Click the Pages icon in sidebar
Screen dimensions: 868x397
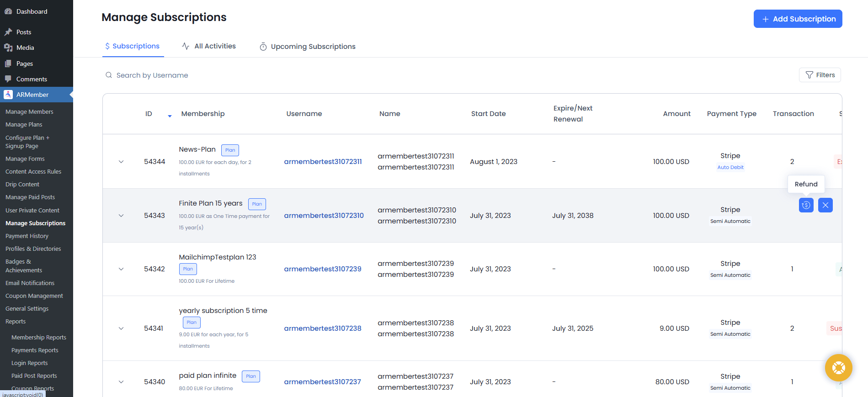point(8,64)
